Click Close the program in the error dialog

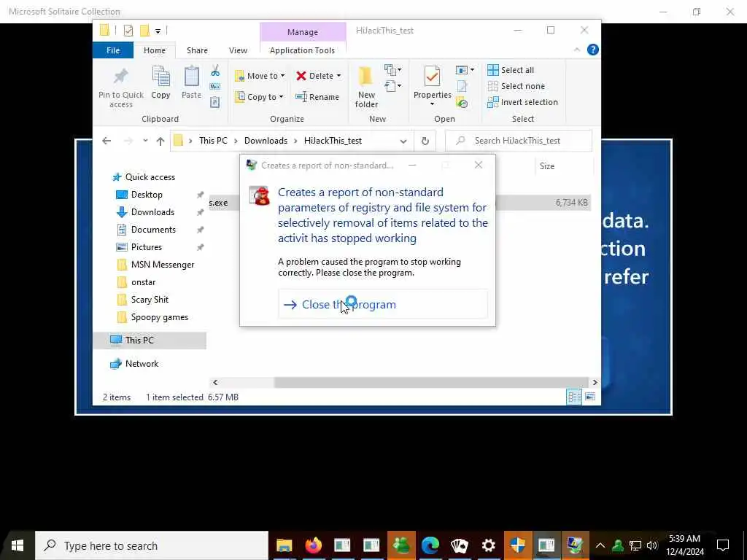tap(382, 304)
